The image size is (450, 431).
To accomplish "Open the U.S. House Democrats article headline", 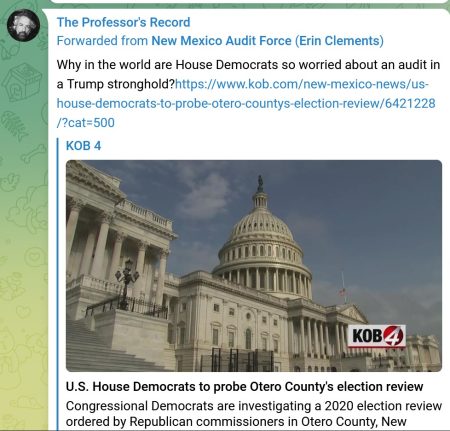I will pyautogui.click(x=244, y=387).
